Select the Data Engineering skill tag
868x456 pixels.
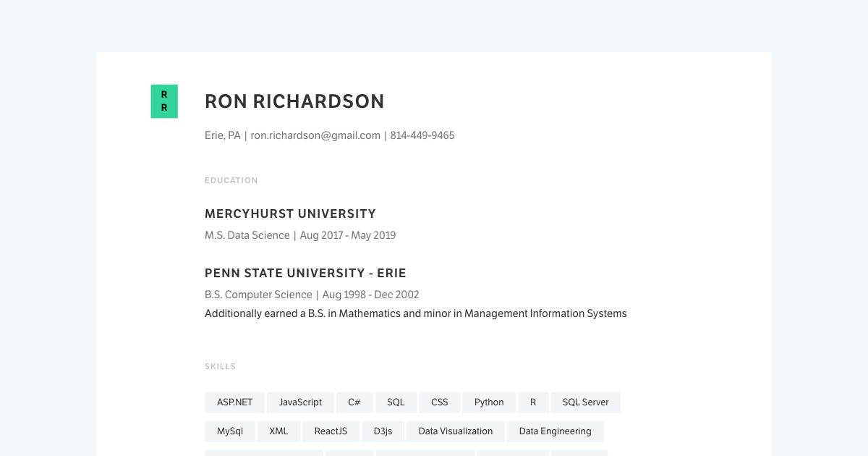click(556, 431)
